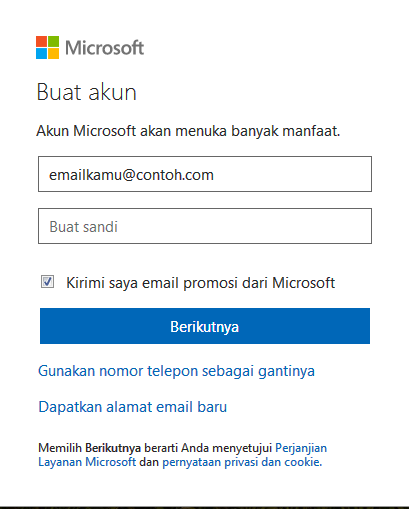This screenshot has height=509, width=409.
Task: Click the blue square in Microsoft logo
Action: click(x=42, y=54)
